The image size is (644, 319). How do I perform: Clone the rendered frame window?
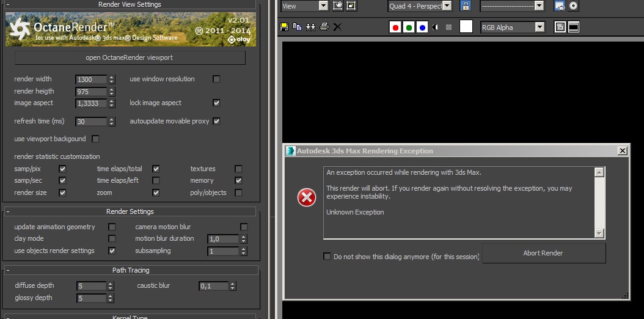(x=311, y=27)
